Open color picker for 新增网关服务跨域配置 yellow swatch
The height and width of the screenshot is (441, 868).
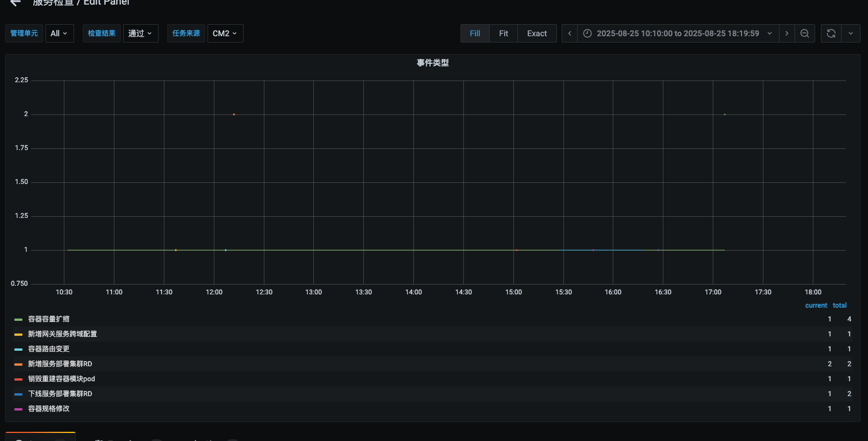18,334
